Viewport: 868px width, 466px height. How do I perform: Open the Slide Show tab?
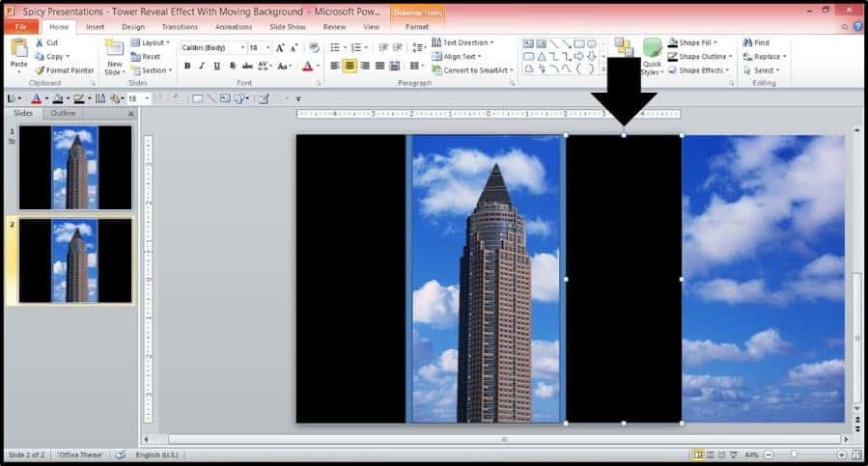(x=288, y=27)
